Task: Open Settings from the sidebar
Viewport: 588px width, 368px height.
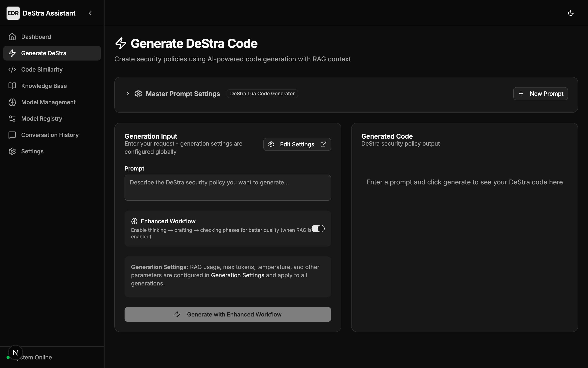Action: click(52, 151)
